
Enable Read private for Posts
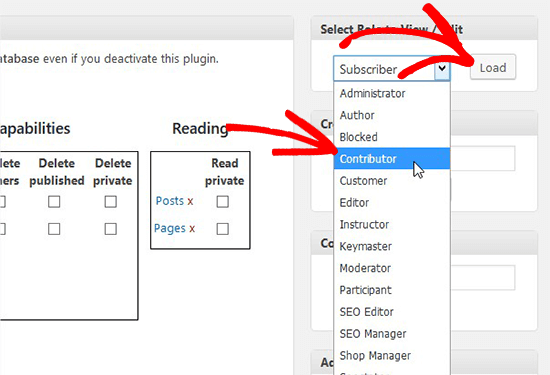coord(223,202)
